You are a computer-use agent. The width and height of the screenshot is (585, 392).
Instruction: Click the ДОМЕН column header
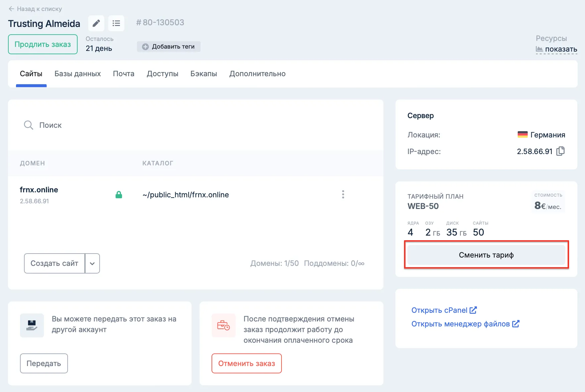click(32, 163)
